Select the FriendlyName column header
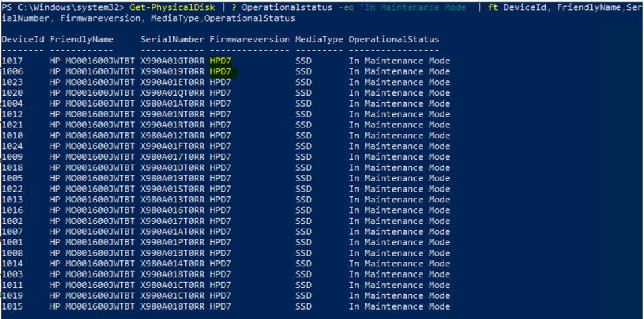 click(x=82, y=39)
